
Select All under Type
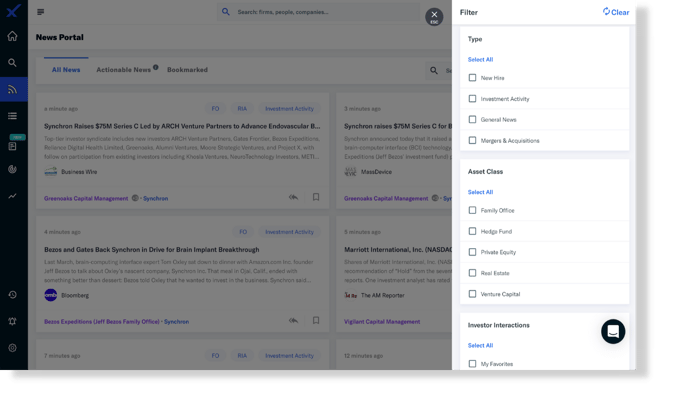click(480, 60)
